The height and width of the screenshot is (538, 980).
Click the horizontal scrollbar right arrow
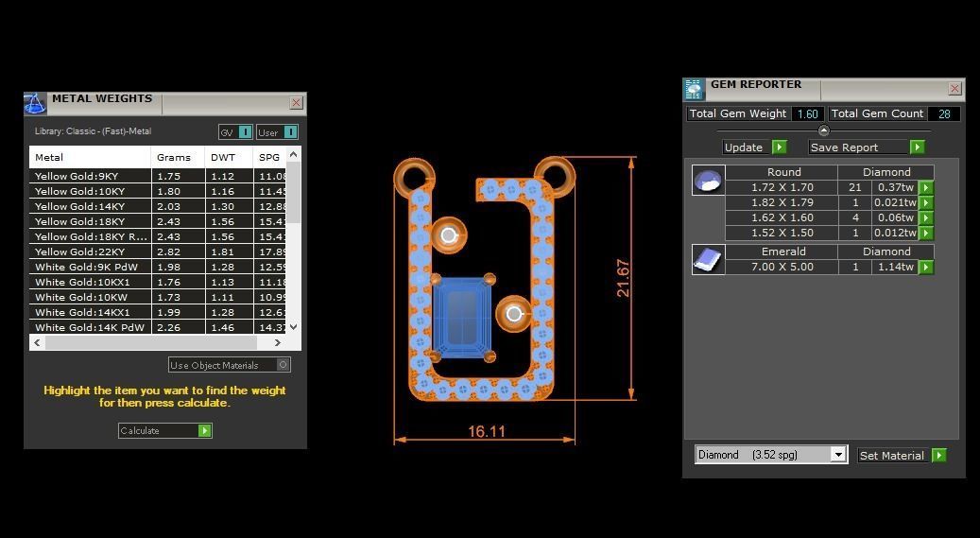[278, 342]
